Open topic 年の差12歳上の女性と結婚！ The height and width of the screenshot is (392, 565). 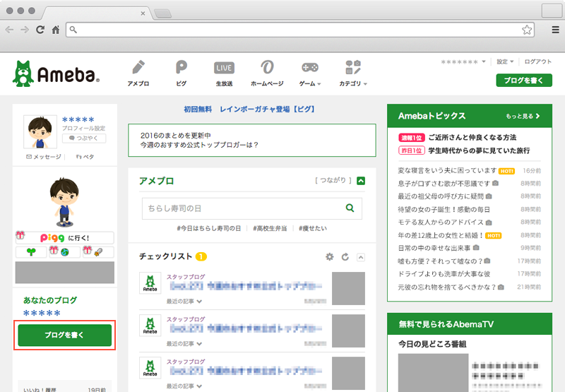click(x=441, y=235)
